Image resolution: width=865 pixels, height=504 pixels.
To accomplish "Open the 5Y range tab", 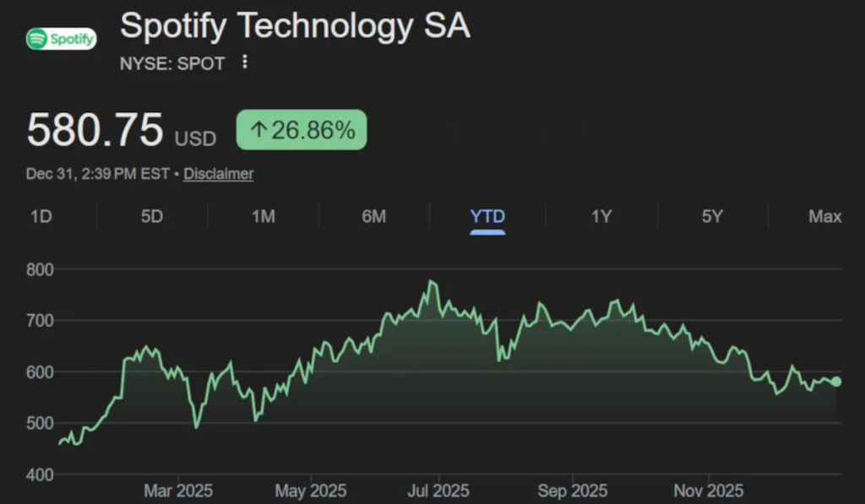I will [x=712, y=217].
